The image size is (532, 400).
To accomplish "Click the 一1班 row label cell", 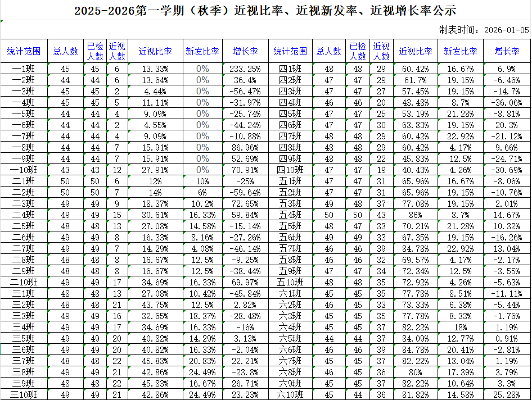I will pos(23,70).
